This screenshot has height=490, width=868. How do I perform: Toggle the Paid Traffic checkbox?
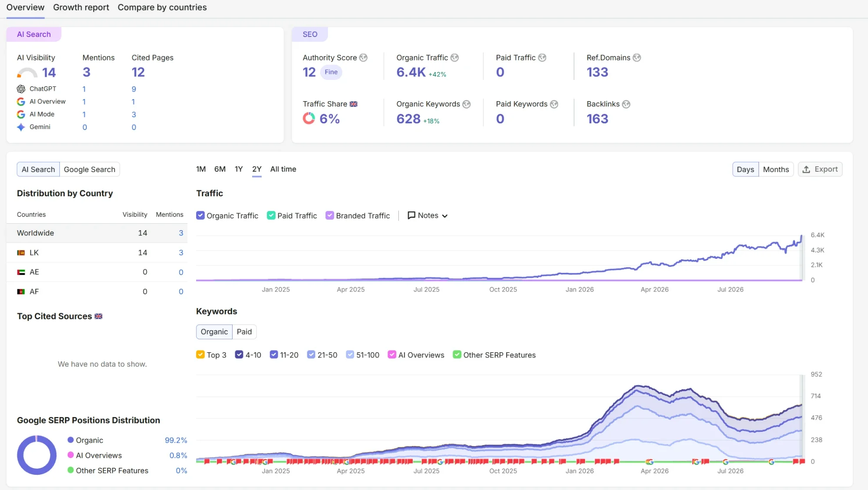coord(271,215)
